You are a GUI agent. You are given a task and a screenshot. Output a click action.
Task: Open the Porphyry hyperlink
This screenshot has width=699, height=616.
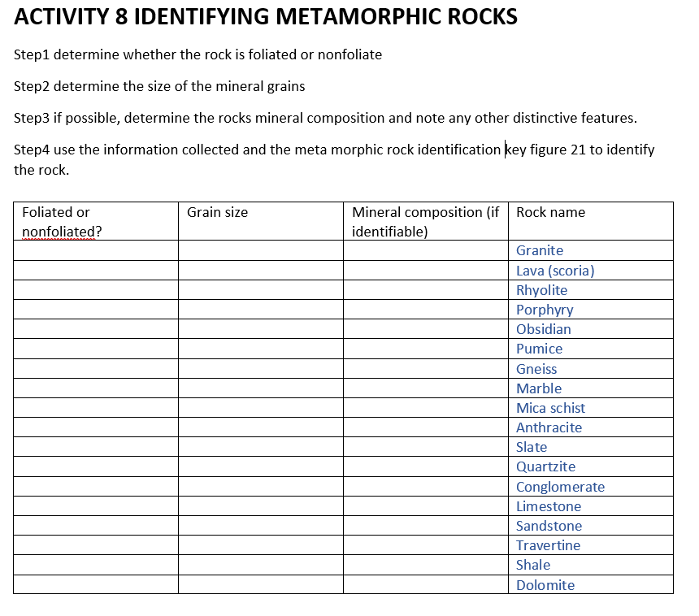click(x=544, y=310)
